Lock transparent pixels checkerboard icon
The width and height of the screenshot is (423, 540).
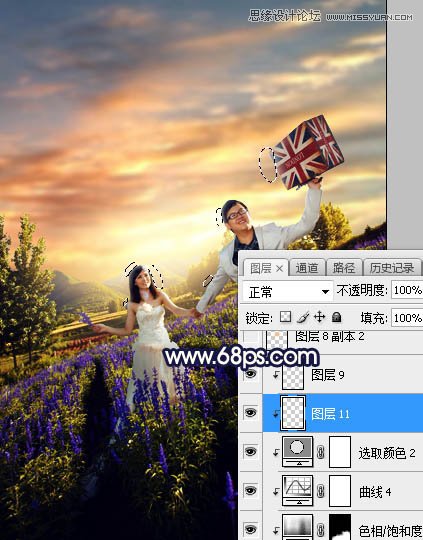(285, 317)
